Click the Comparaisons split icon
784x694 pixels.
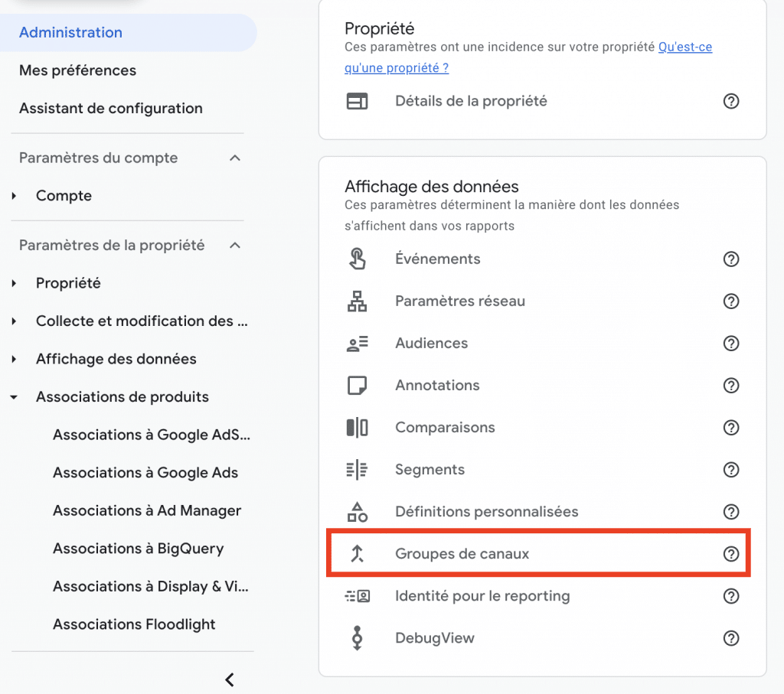point(357,428)
